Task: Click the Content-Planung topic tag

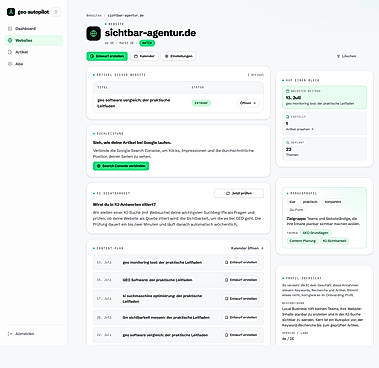Action: (302, 241)
